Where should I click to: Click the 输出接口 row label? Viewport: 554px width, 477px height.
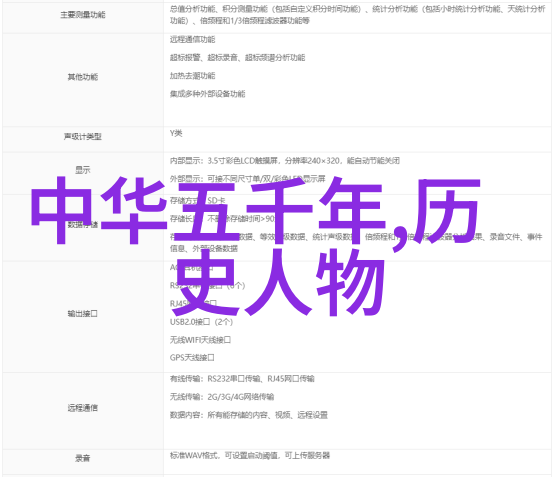pos(83,313)
